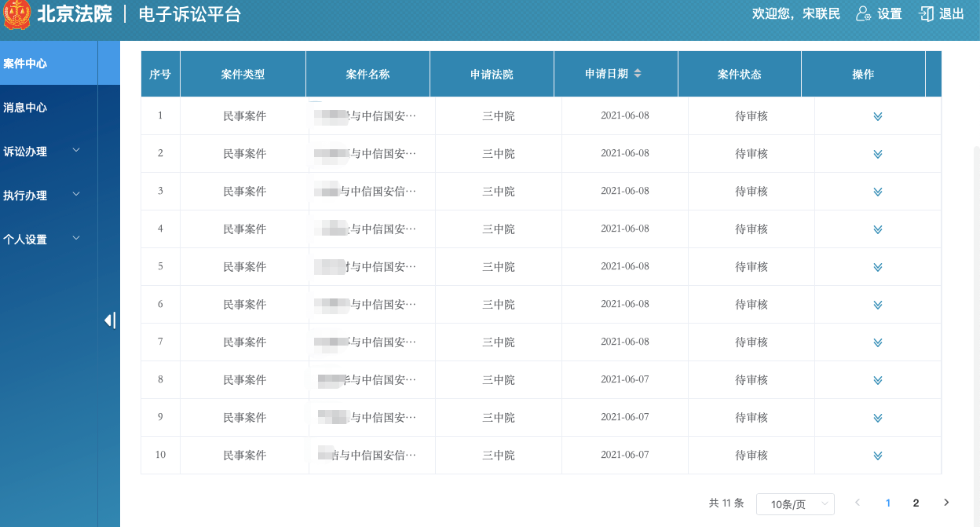The width and height of the screenshot is (980, 527).
Task: Click the 电子诉讼平台 title
Action: click(190, 14)
